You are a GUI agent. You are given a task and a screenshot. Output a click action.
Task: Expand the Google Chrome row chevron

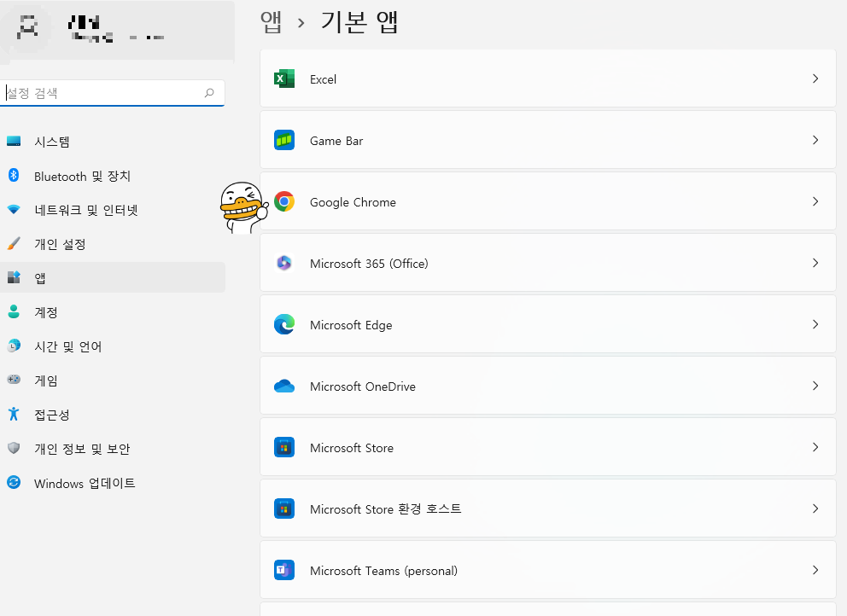(x=815, y=201)
